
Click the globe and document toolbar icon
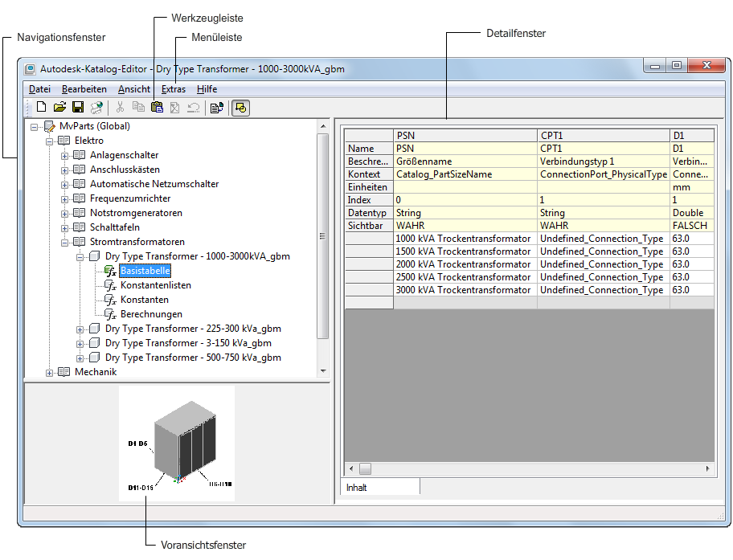(x=96, y=108)
